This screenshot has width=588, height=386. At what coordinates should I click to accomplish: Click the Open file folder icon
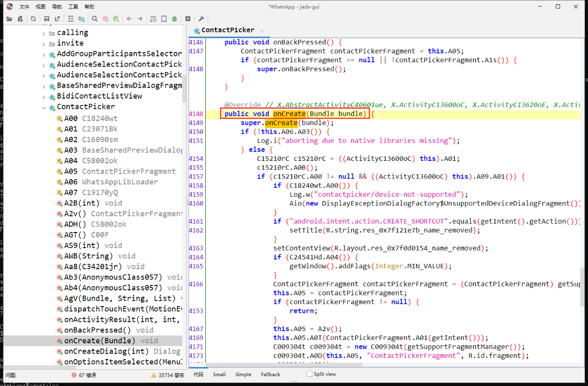point(9,19)
